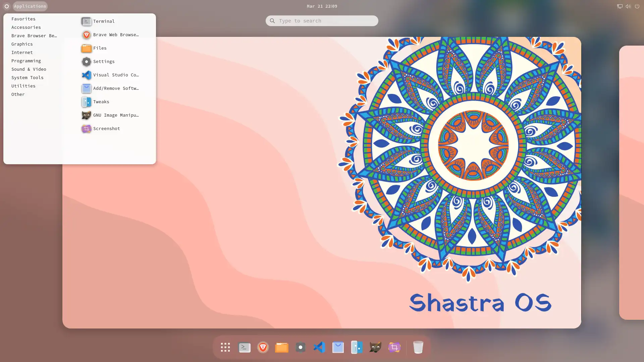Screen dimensions: 644x362
Task: Select the System Tools category
Action: 28,77
